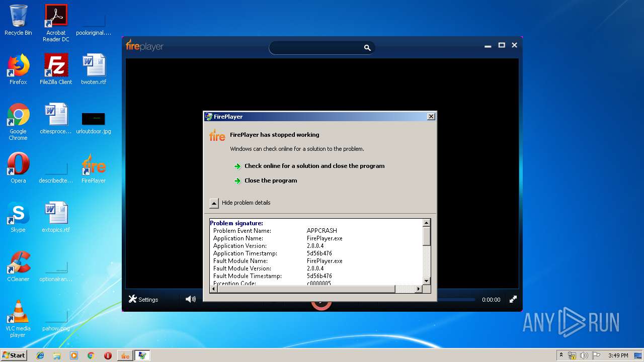
Task: Select the extopics.rtf document icon
Action: click(x=56, y=217)
